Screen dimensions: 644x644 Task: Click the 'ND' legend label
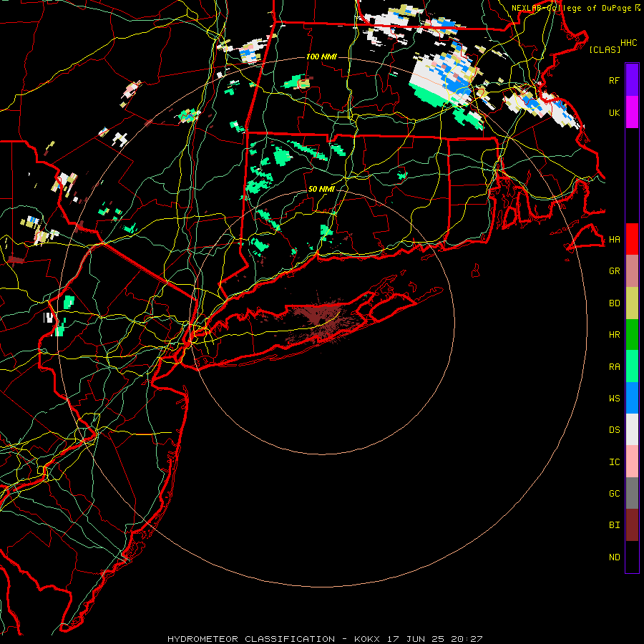click(x=614, y=557)
